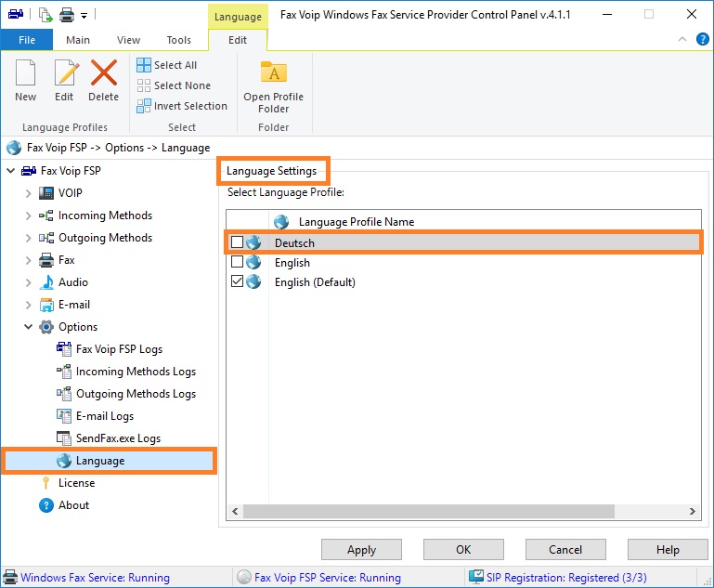The height and width of the screenshot is (588, 714).
Task: Click Invert Selection in the ribbon
Action: coord(182,106)
